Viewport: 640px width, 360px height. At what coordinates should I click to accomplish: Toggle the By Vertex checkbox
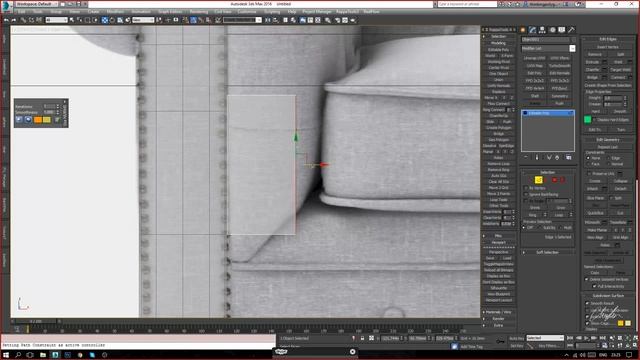pos(526,188)
